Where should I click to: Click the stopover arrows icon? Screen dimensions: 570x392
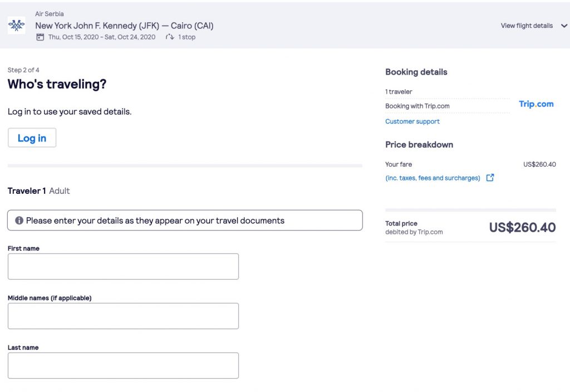170,37
